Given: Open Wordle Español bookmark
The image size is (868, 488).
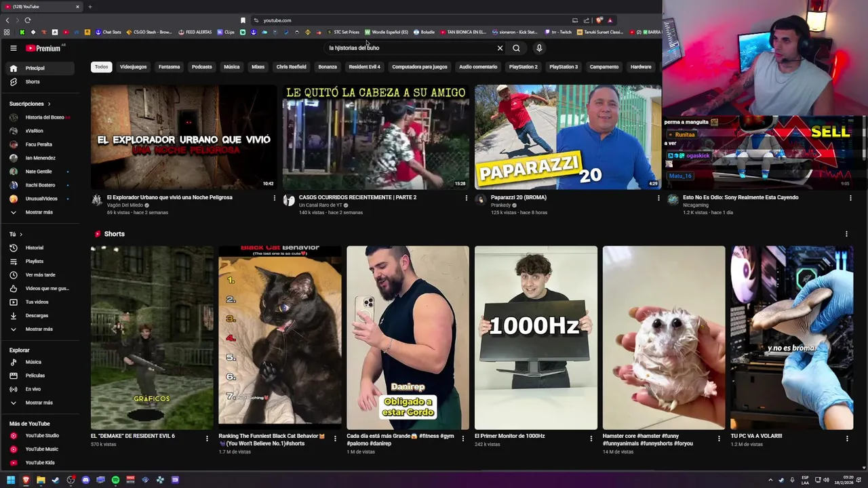Looking at the screenshot, I should point(387,32).
